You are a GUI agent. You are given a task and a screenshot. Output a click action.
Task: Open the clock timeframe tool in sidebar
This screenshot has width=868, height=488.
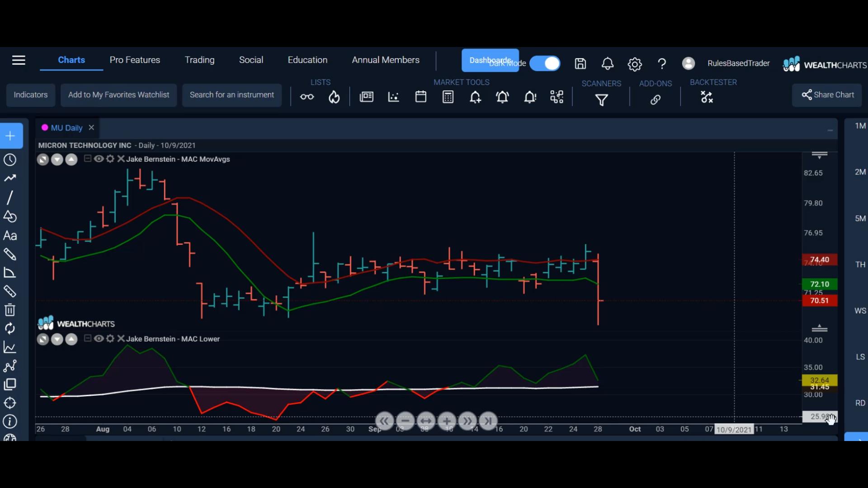pyautogui.click(x=10, y=160)
